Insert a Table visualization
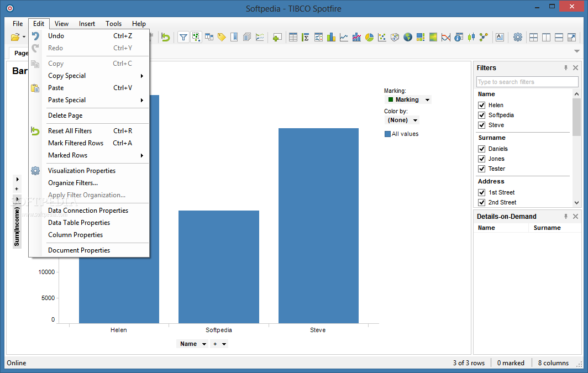 293,37
